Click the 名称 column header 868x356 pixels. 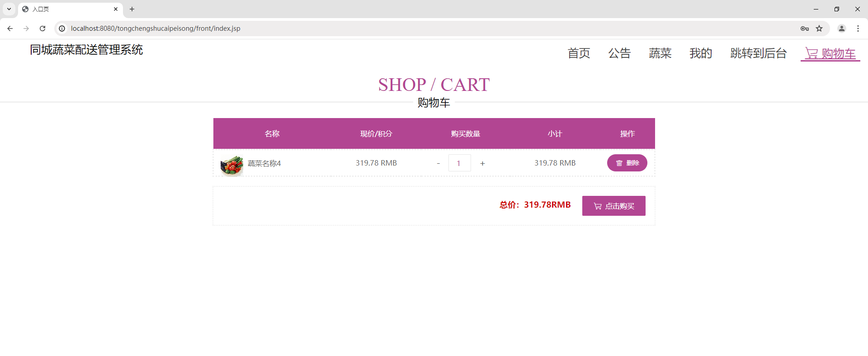272,134
